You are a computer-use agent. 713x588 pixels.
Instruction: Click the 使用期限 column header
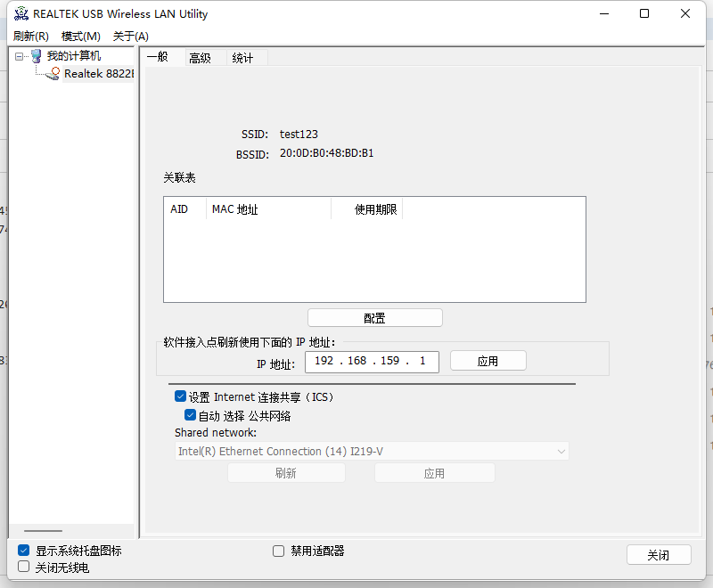(x=366, y=209)
